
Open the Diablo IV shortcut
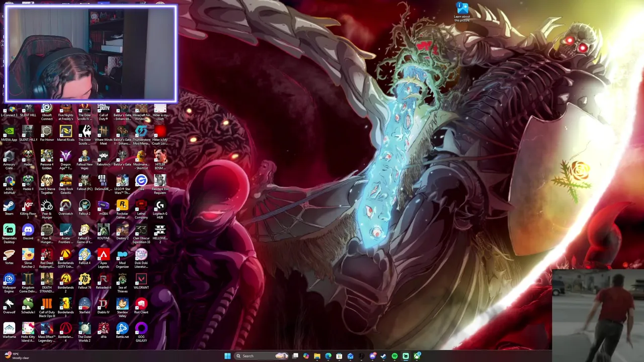click(103, 306)
